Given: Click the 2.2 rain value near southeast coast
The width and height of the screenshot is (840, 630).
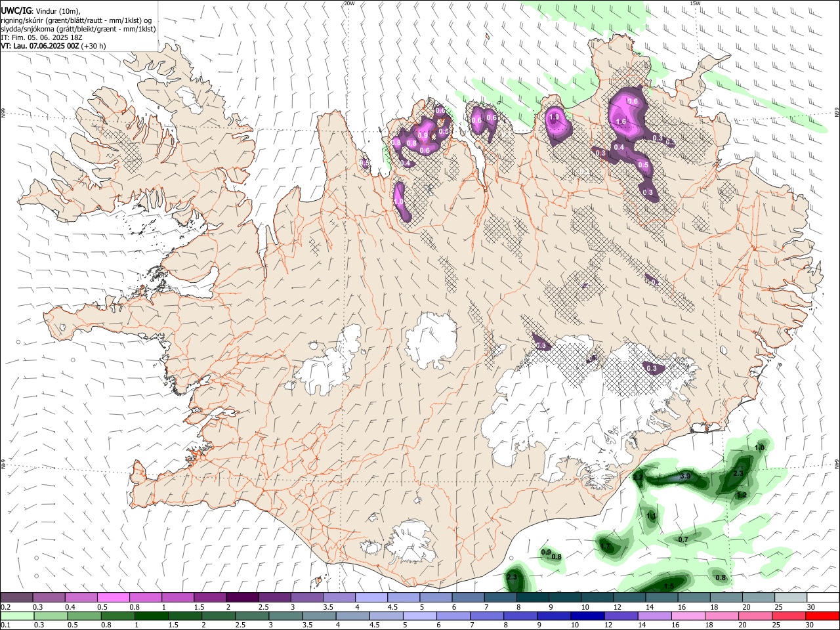Looking at the screenshot, I should [638, 477].
